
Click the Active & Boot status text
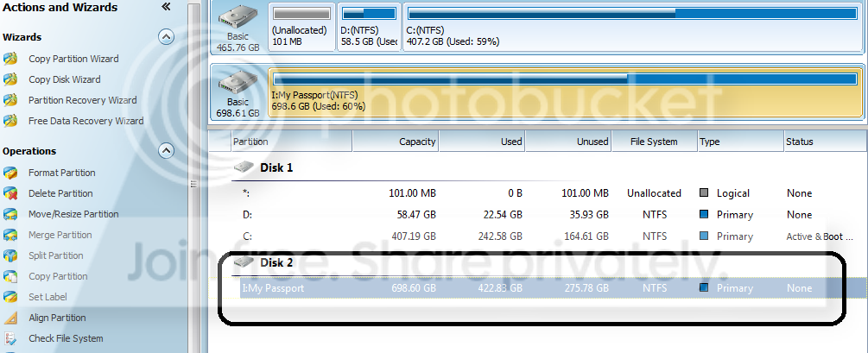click(820, 236)
